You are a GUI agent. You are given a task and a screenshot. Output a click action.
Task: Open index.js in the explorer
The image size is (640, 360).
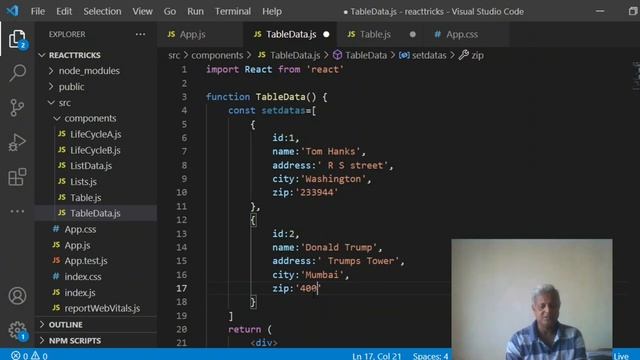point(80,293)
